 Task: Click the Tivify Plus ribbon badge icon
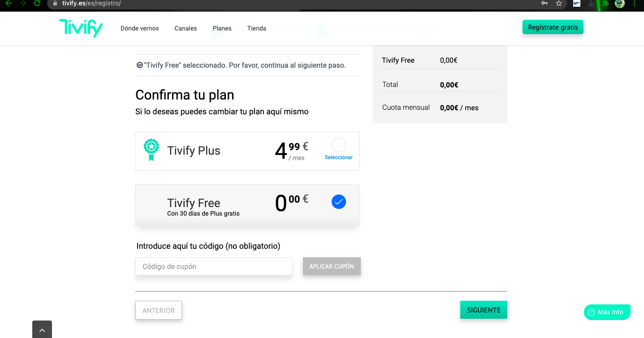click(x=151, y=150)
